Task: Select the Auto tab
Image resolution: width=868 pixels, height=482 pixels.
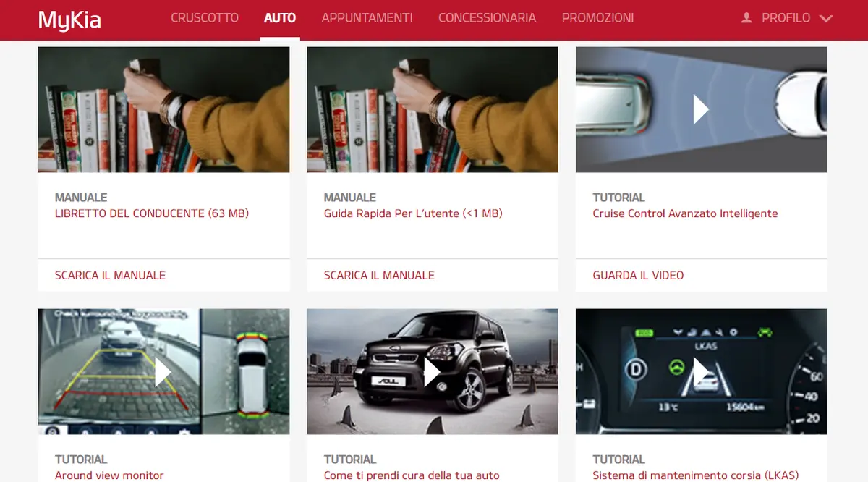Action: [280, 18]
